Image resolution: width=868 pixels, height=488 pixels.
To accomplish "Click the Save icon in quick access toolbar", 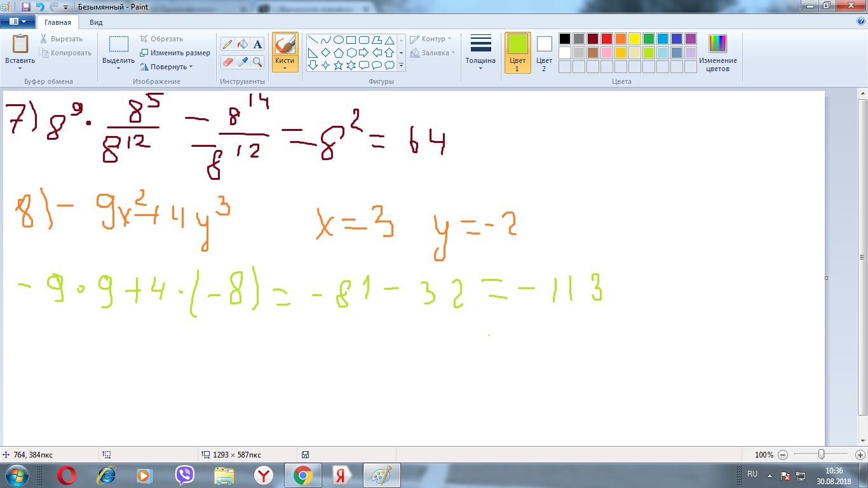I will 26,6.
